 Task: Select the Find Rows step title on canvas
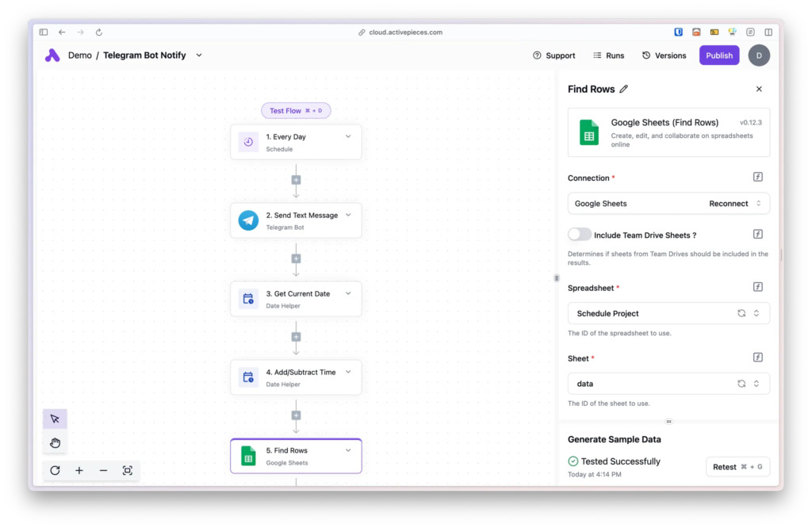[x=287, y=450]
